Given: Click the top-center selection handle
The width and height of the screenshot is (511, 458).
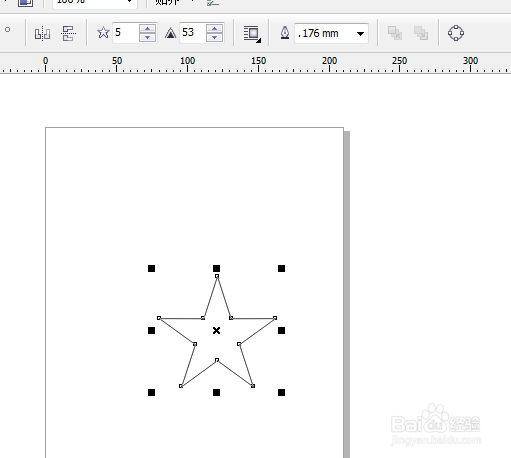Looking at the screenshot, I should tap(216, 268).
